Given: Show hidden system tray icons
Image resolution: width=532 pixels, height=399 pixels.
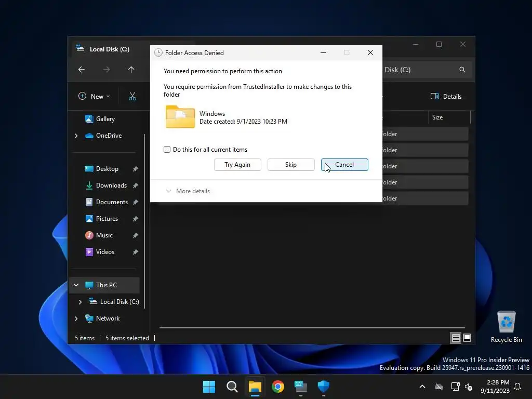Looking at the screenshot, I should tap(422, 387).
